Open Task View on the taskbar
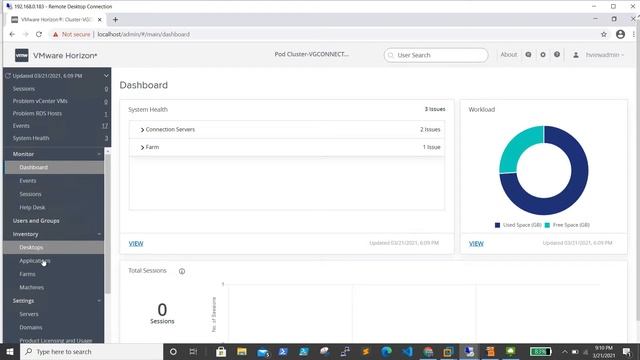Viewport: 640px width, 360px height. click(x=193, y=351)
